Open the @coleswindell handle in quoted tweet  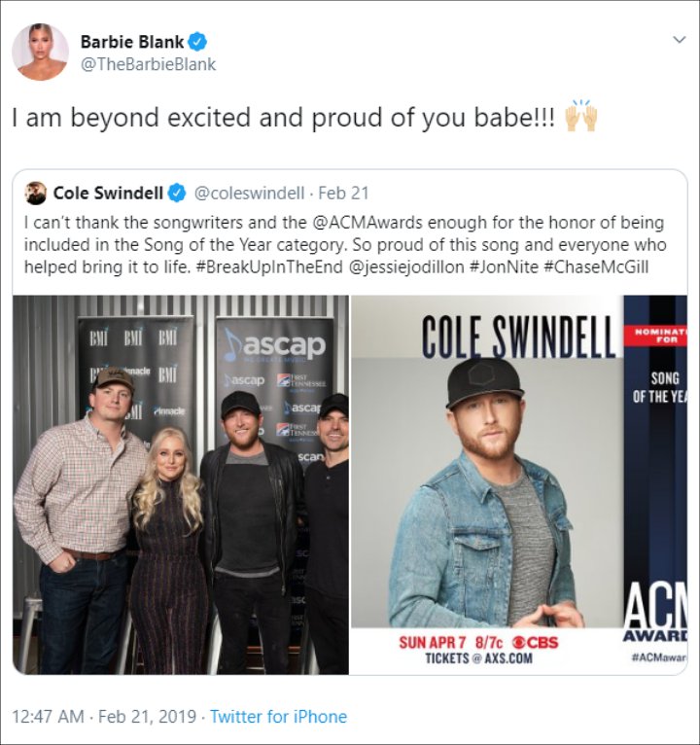(x=249, y=194)
